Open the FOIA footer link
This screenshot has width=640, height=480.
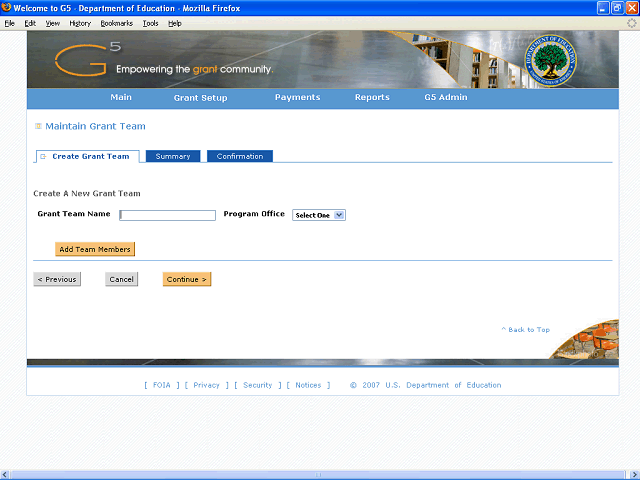point(162,385)
